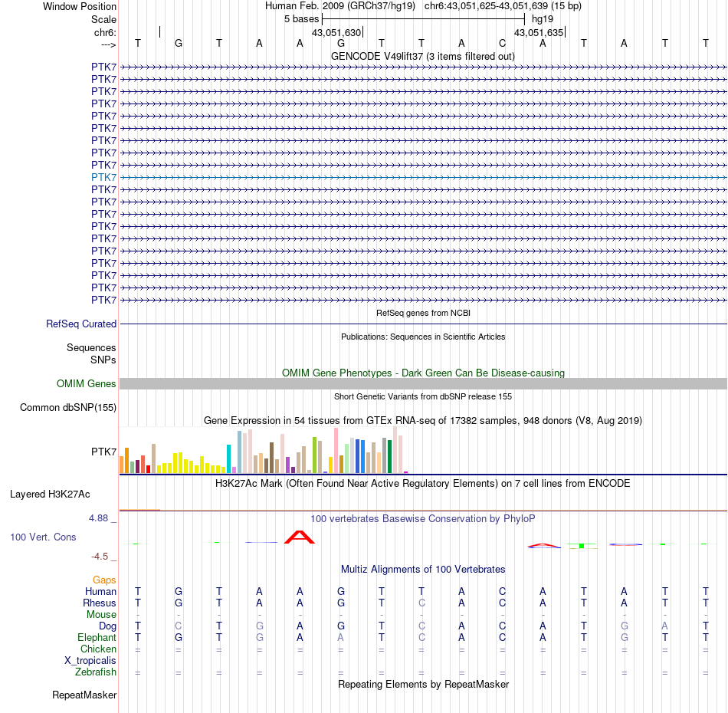Click the Window Position label
This screenshot has width=728, height=713.
[80, 6]
